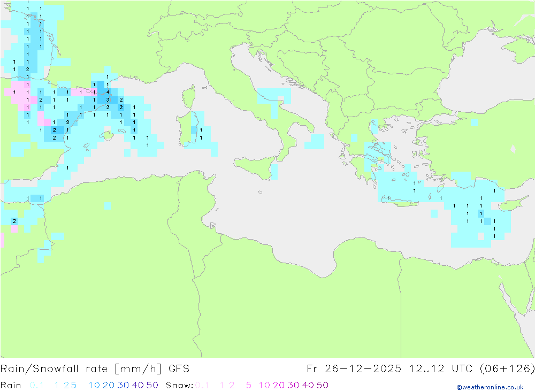Pick the Snow legend value 10
The width and height of the screenshot is (535, 392).
pyautogui.click(x=264, y=385)
